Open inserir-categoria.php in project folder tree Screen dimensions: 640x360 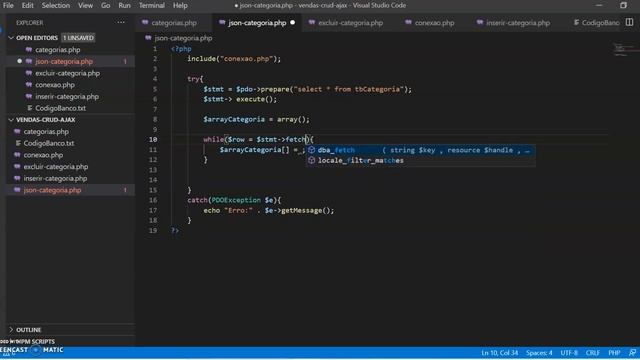55,178
